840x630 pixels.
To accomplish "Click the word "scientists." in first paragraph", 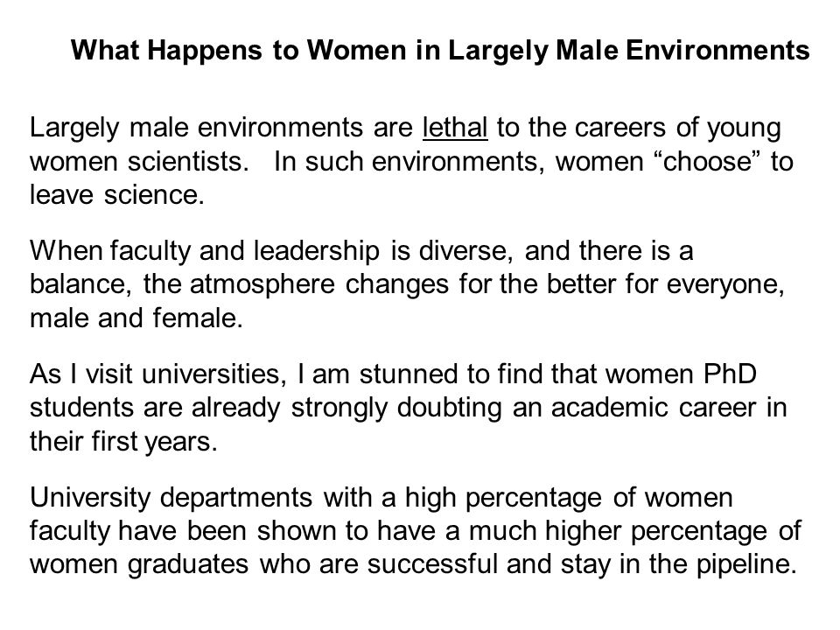I will point(189,161).
